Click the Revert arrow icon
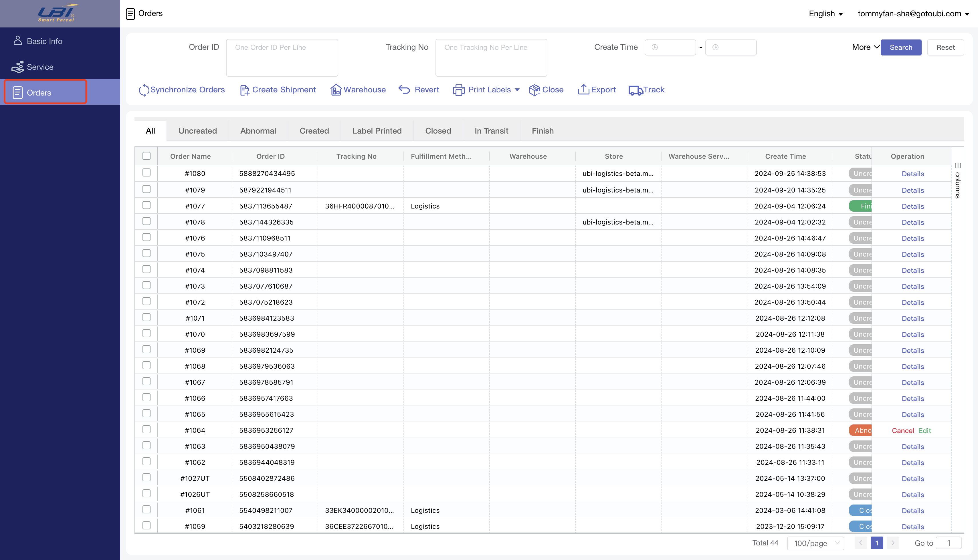Screen dimensions: 978x560 coord(404,90)
